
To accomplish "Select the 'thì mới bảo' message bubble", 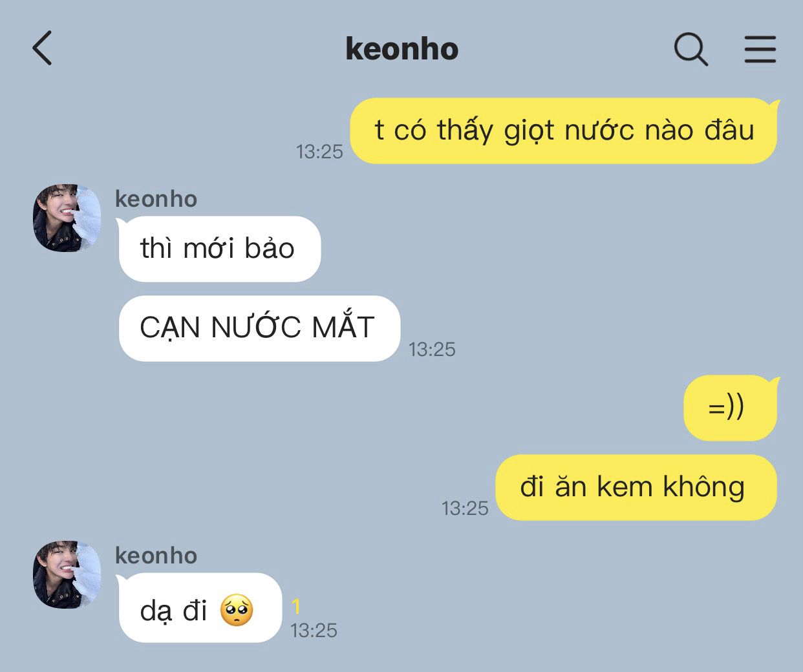I will tap(220, 249).
